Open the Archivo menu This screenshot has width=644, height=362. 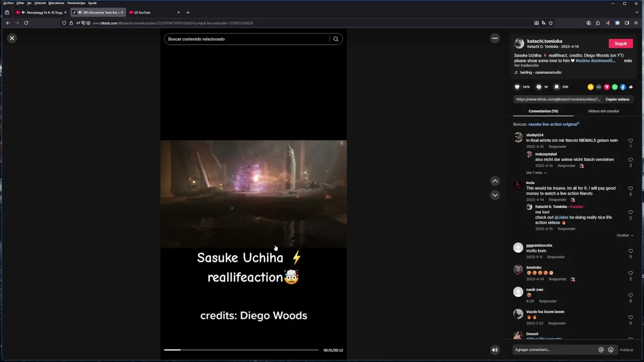pyautogui.click(x=9, y=3)
